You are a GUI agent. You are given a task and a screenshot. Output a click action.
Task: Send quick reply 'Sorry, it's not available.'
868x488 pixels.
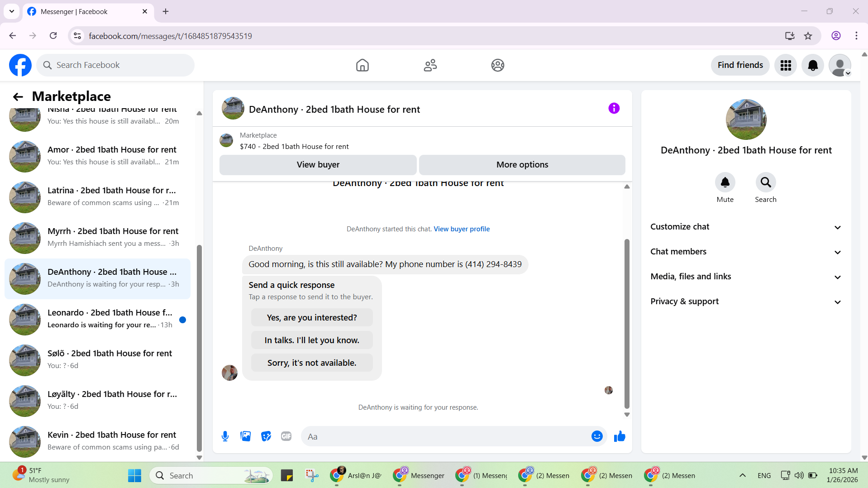[312, 363]
